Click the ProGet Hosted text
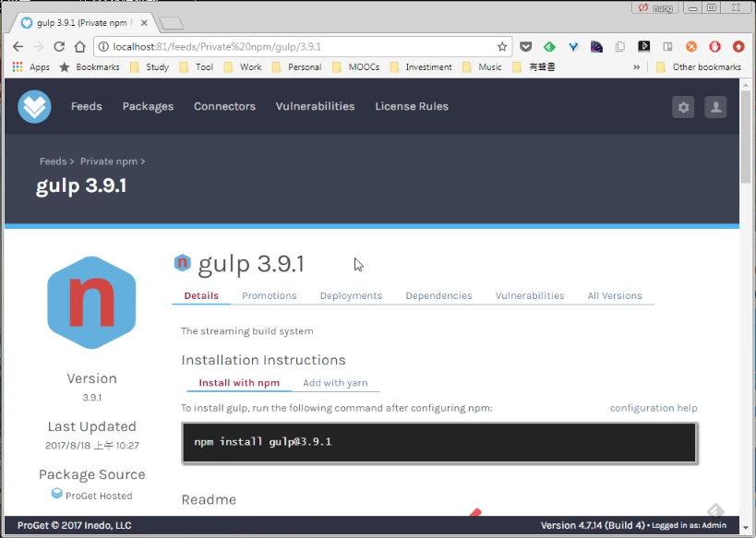The height and width of the screenshot is (538, 756). [x=99, y=496]
